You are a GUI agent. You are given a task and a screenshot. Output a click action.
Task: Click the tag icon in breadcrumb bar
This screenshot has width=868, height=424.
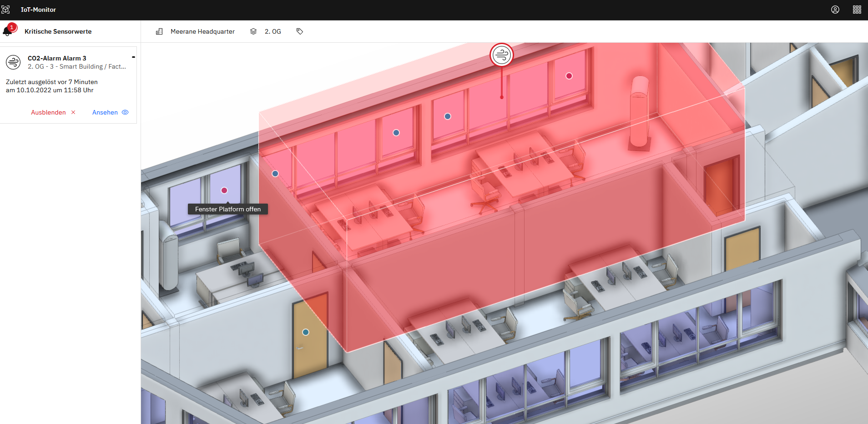300,31
